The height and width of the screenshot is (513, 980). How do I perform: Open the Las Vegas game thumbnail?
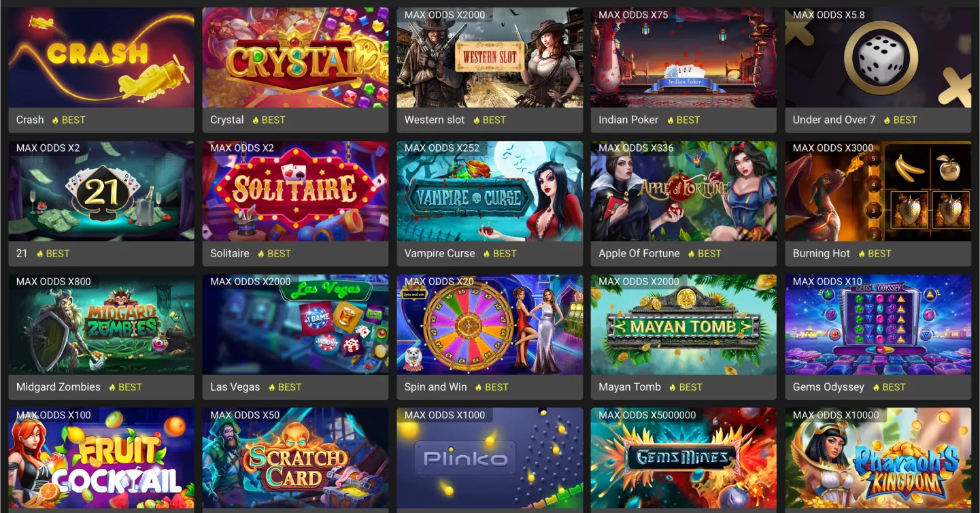click(295, 325)
